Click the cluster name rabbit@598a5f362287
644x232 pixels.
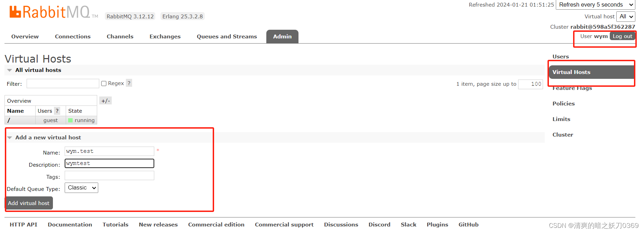[603, 27]
